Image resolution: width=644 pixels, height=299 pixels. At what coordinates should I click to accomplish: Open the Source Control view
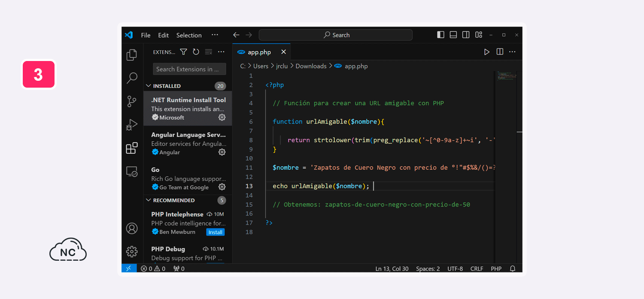tap(132, 101)
